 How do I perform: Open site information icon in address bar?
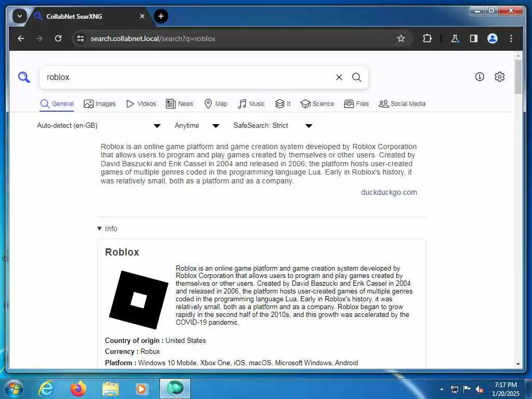[81, 38]
